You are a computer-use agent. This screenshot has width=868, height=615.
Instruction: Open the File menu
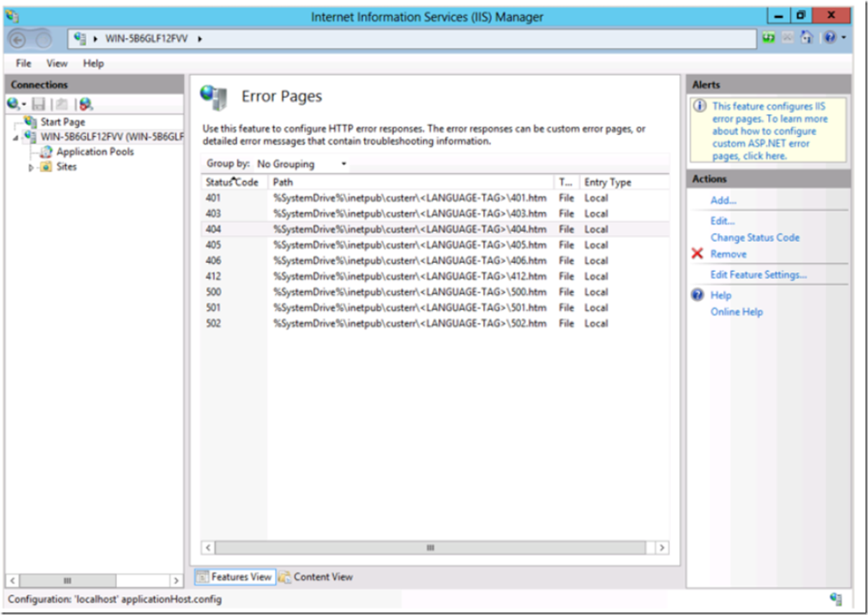point(24,64)
